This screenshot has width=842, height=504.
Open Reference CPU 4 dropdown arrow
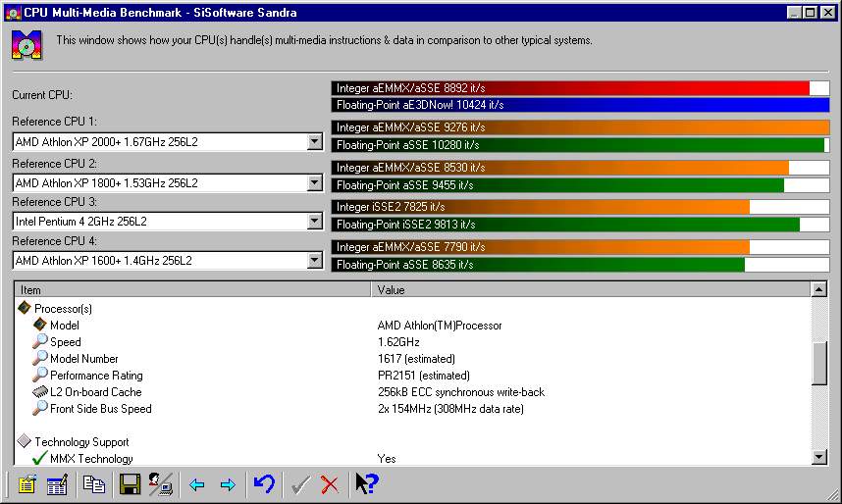pos(315,260)
